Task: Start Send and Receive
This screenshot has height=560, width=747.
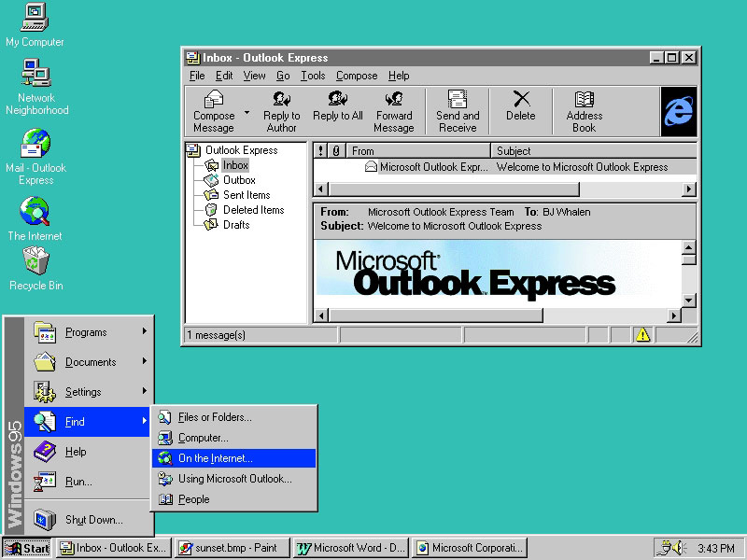Action: click(457, 110)
